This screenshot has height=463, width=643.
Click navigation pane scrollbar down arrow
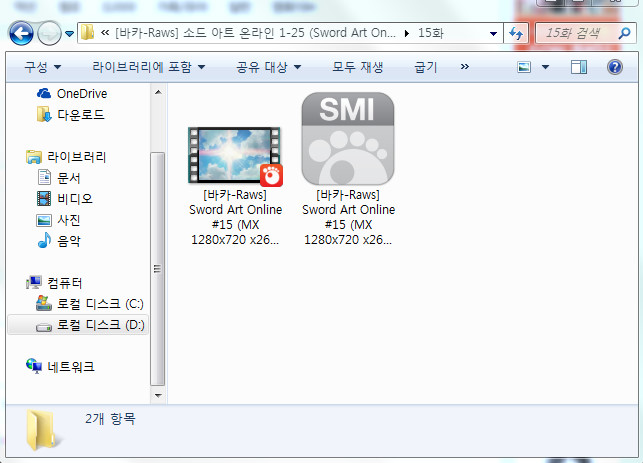[158, 396]
